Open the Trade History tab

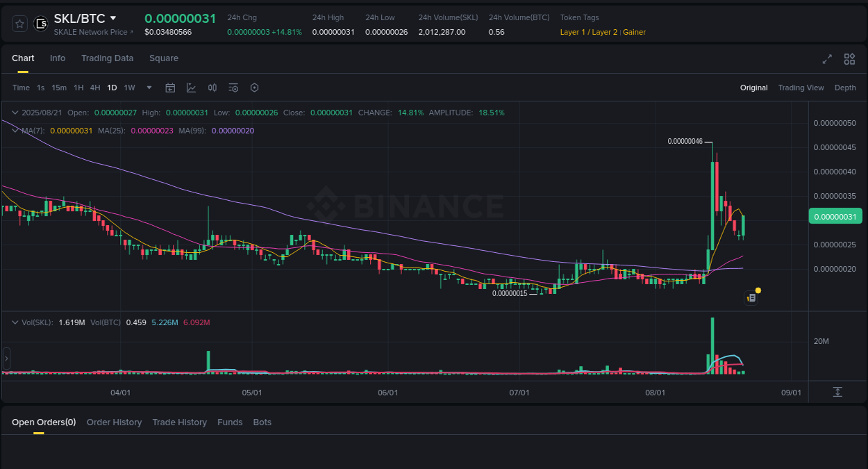point(179,422)
